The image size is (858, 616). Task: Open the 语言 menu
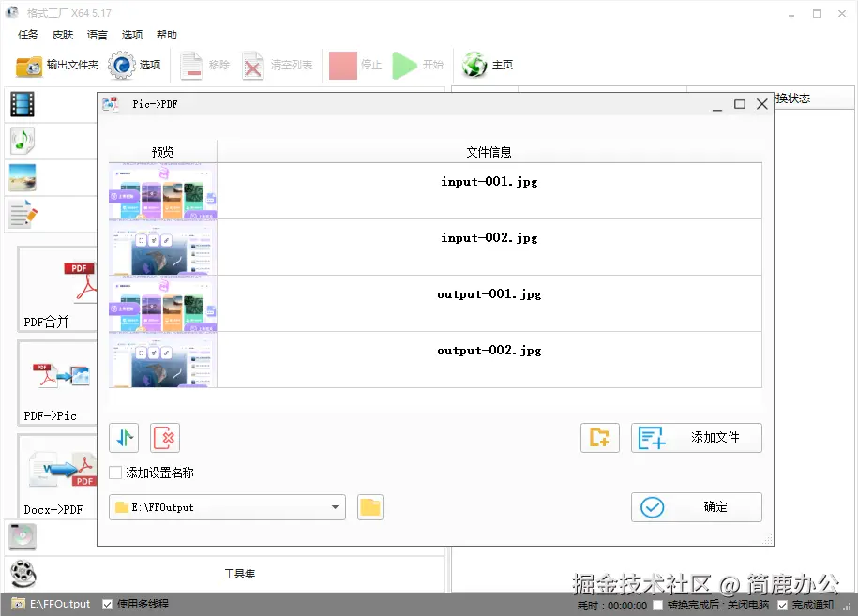tap(97, 35)
